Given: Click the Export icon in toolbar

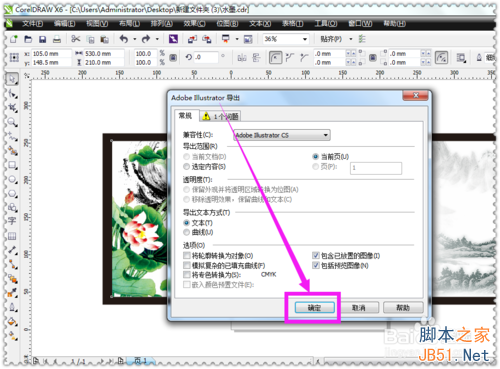Looking at the screenshot, I should (x=207, y=39).
